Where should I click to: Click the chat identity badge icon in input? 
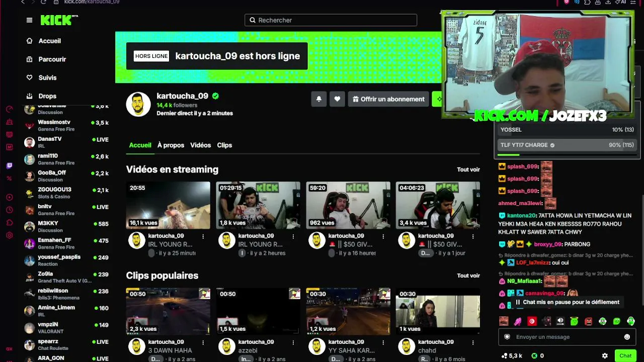click(x=507, y=337)
